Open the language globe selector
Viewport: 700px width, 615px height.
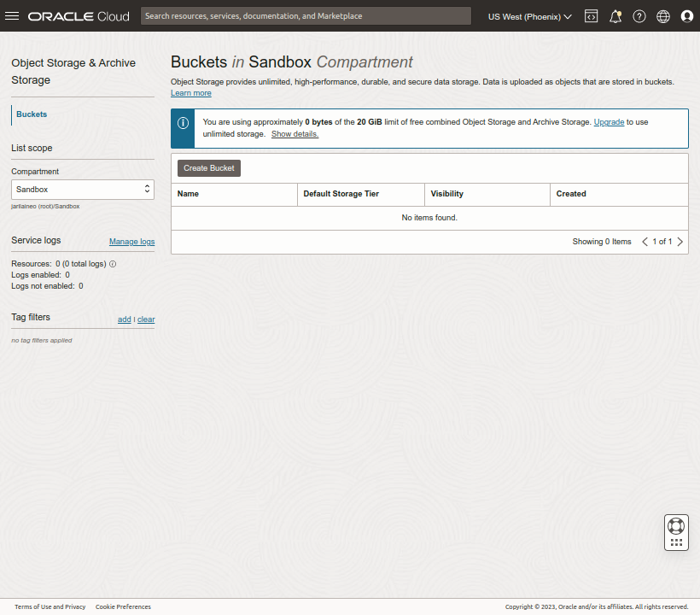pos(662,16)
